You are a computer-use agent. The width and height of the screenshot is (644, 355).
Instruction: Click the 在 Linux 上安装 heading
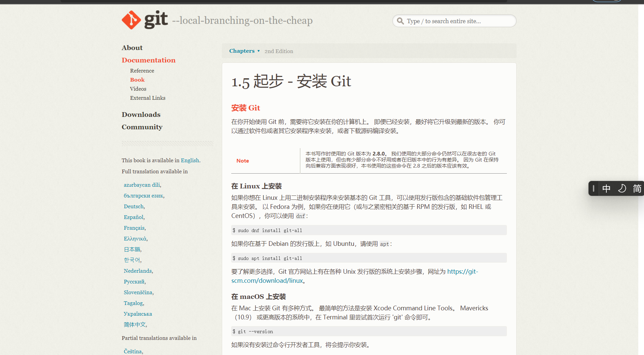[x=256, y=186]
